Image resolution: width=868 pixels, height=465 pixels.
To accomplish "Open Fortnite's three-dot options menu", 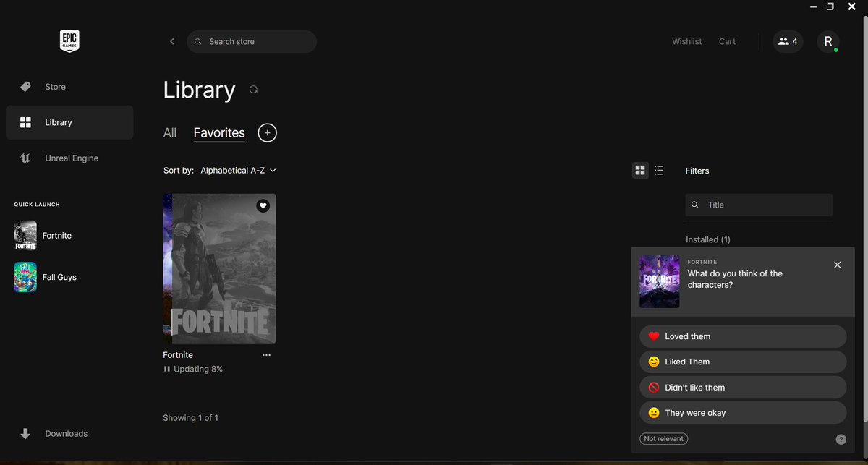I will pos(266,355).
